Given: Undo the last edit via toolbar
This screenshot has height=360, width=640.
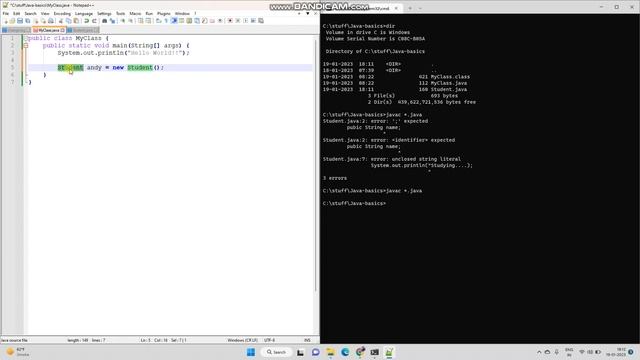Looking at the screenshot, I should [x=87, y=20].
